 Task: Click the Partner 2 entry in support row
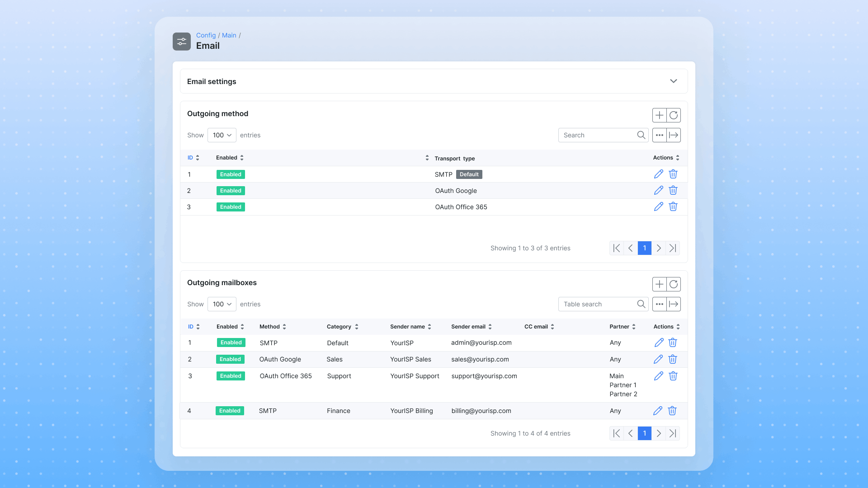(x=623, y=394)
